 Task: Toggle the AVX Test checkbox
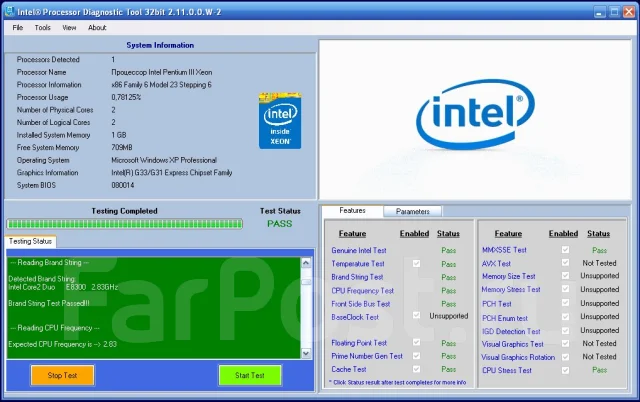[565, 262]
